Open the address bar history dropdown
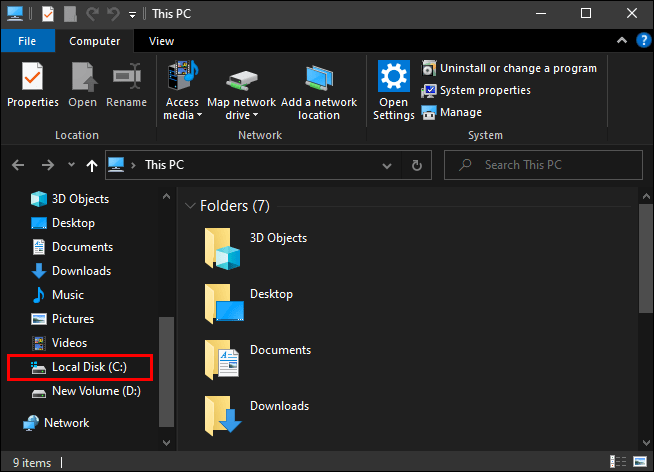 [387, 166]
